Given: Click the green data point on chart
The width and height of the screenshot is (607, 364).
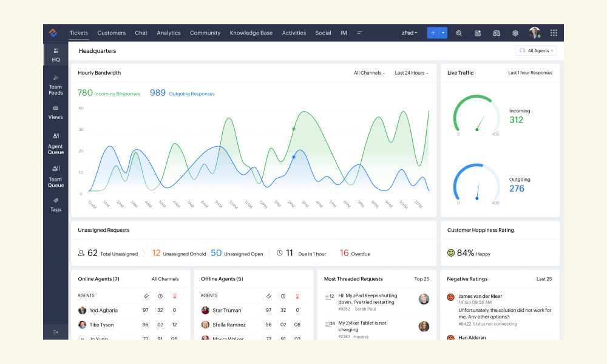Looking at the screenshot, I should [x=293, y=129].
